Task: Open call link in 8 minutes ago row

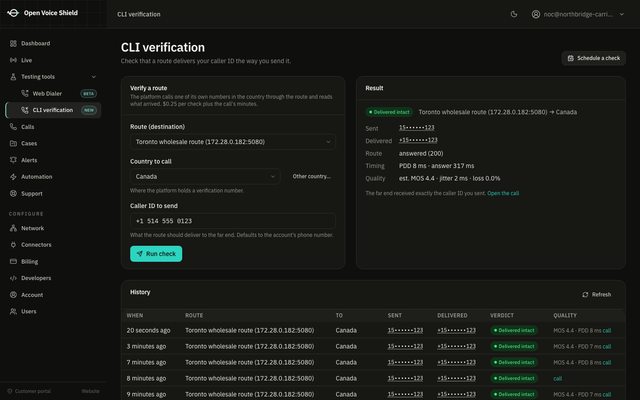Action: click(558, 378)
